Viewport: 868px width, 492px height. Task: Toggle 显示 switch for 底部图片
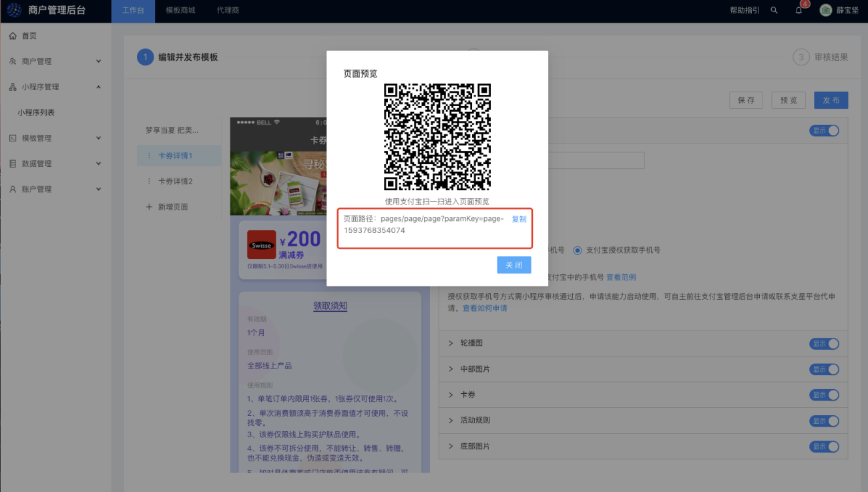[x=825, y=447]
